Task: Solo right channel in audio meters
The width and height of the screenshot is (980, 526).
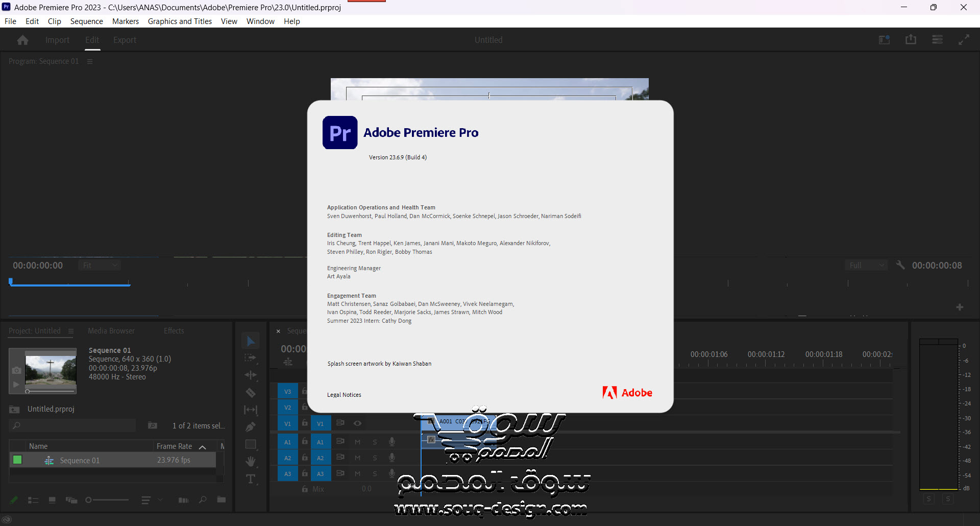Action: point(948,499)
